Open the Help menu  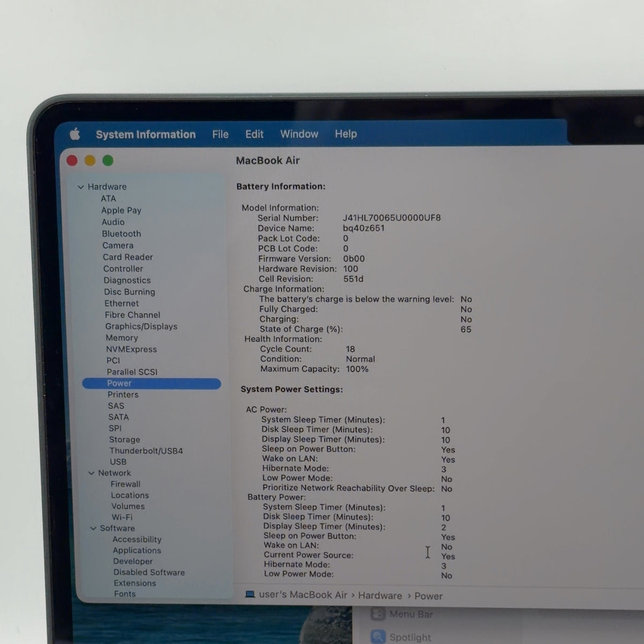pos(346,134)
